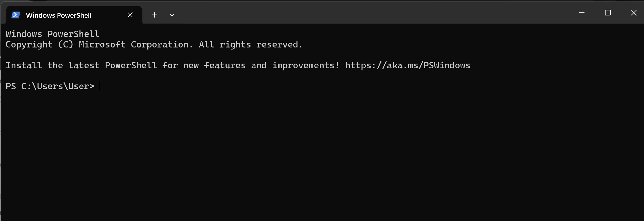The image size is (644, 221).
Task: Click the Users folder in the prompt path
Action: click(50, 86)
